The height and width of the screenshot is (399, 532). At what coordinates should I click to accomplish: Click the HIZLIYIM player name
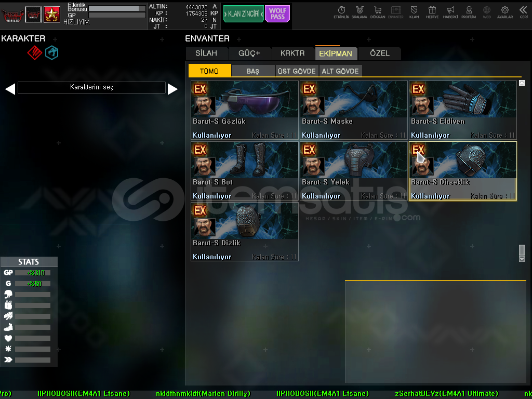[77, 22]
